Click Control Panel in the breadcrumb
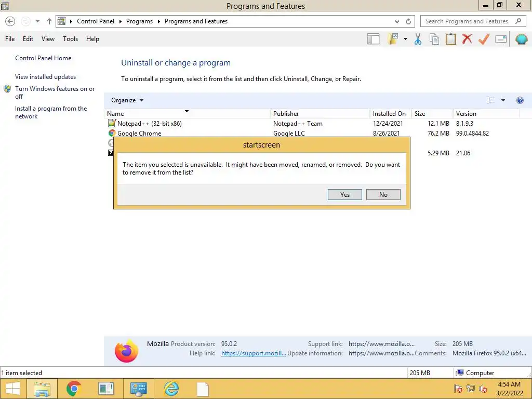This screenshot has height=399, width=532. (96, 21)
